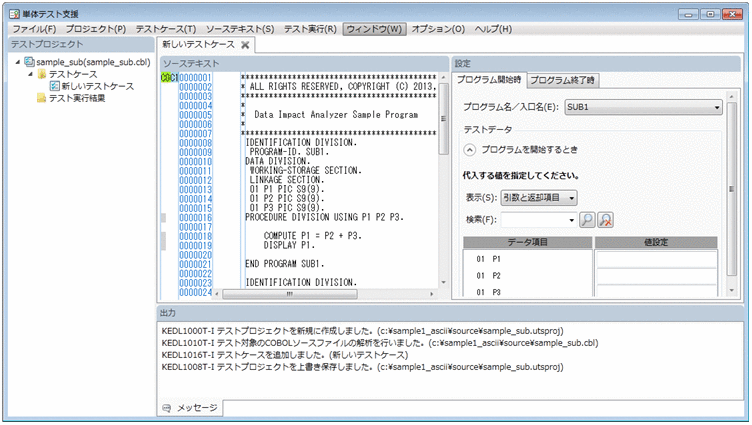Open the プロジェクト(P) menu

point(96,29)
